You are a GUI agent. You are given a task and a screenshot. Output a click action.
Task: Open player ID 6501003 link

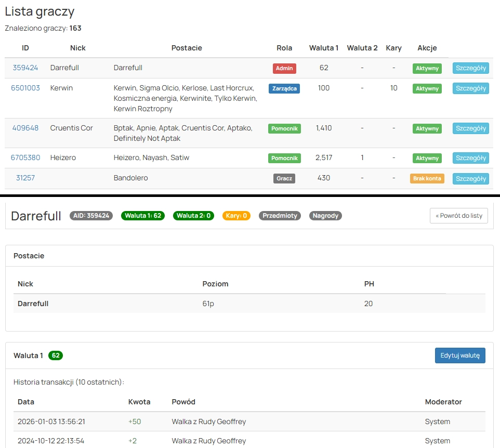[x=25, y=88]
